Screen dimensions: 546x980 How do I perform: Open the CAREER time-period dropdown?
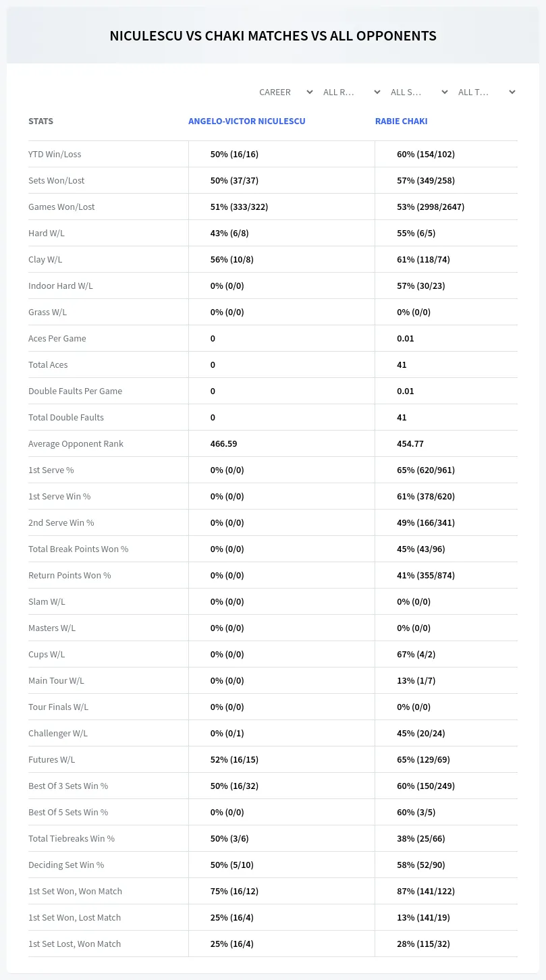285,92
